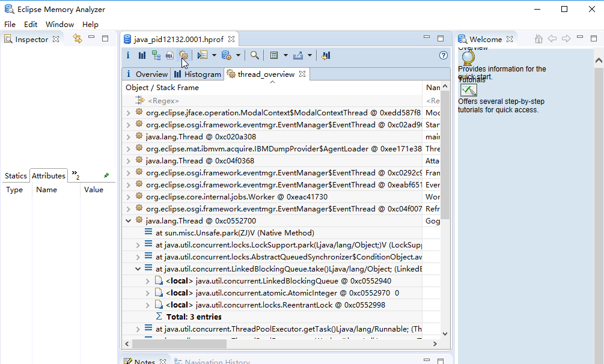
Task: Close the thread_overview tab
Action: tap(302, 73)
